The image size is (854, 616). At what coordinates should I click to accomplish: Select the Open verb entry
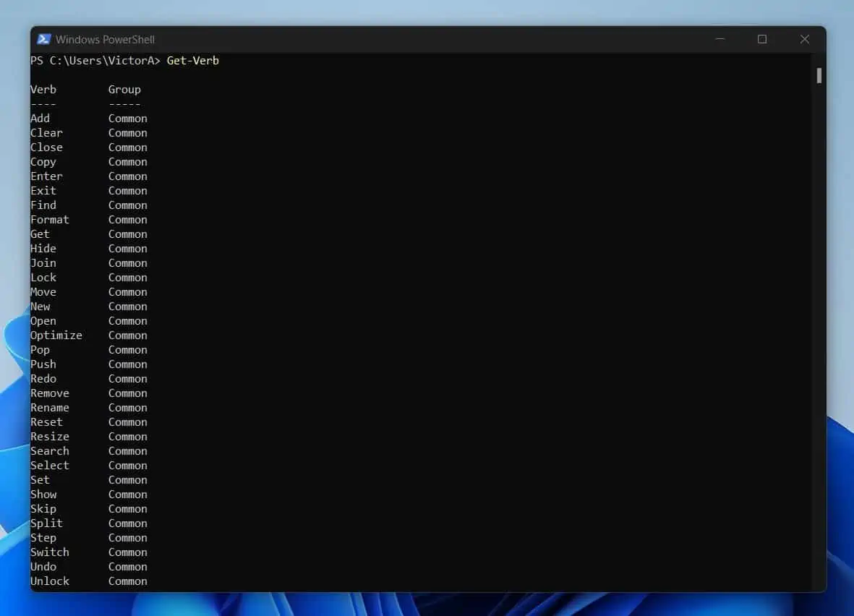pyautogui.click(x=43, y=321)
